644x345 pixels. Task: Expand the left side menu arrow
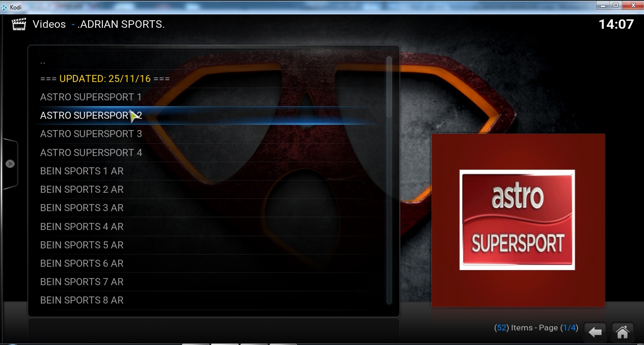click(x=10, y=164)
